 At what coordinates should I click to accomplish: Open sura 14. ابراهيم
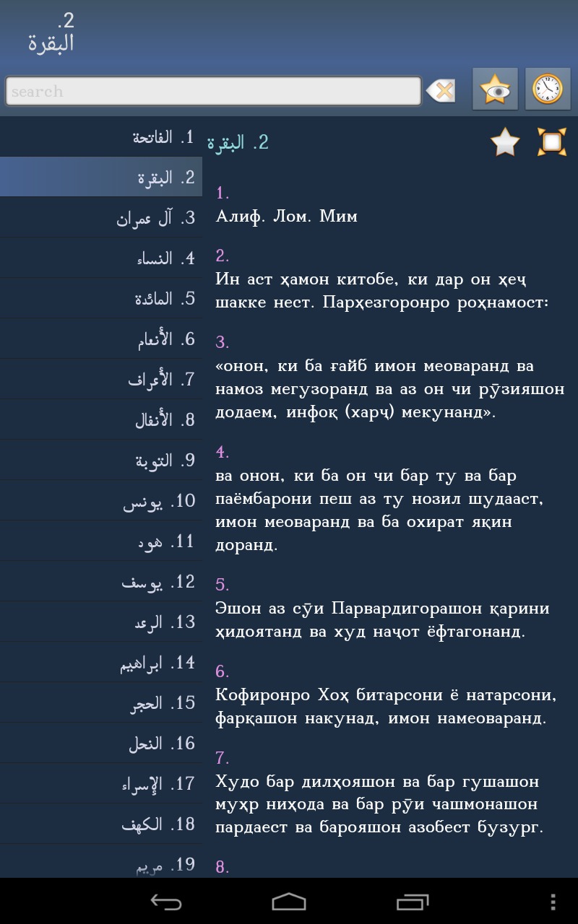(x=101, y=662)
